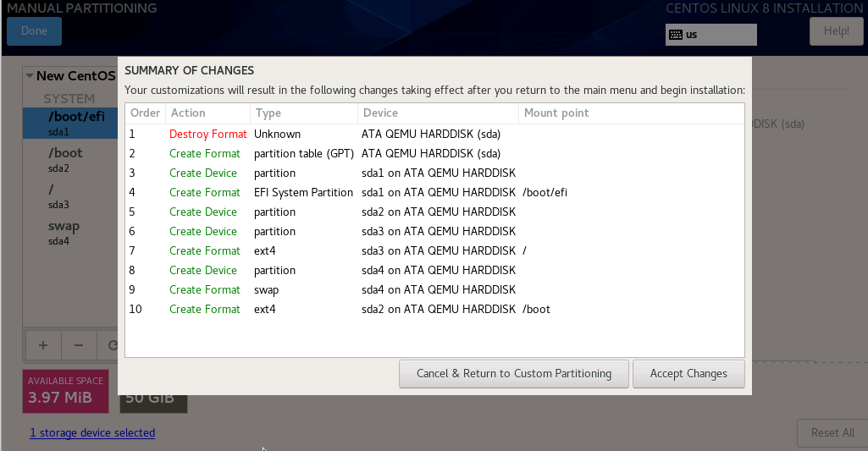Click EFI System Partition type cell

pos(303,193)
